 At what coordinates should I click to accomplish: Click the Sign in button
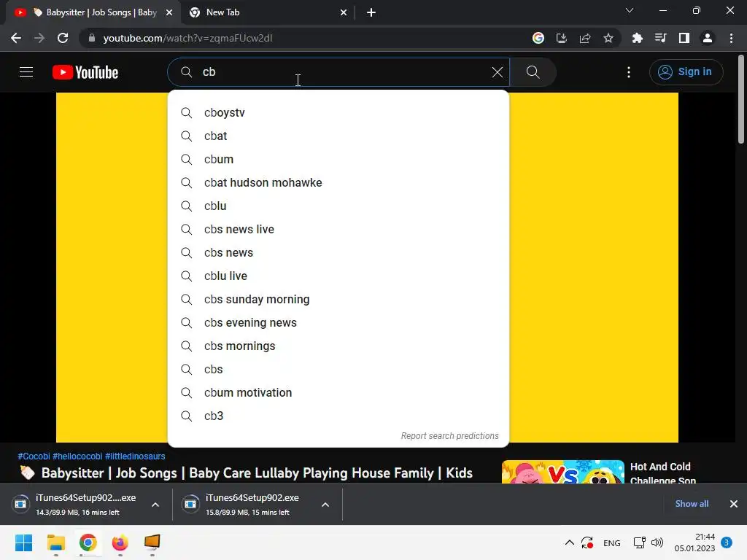686,72
